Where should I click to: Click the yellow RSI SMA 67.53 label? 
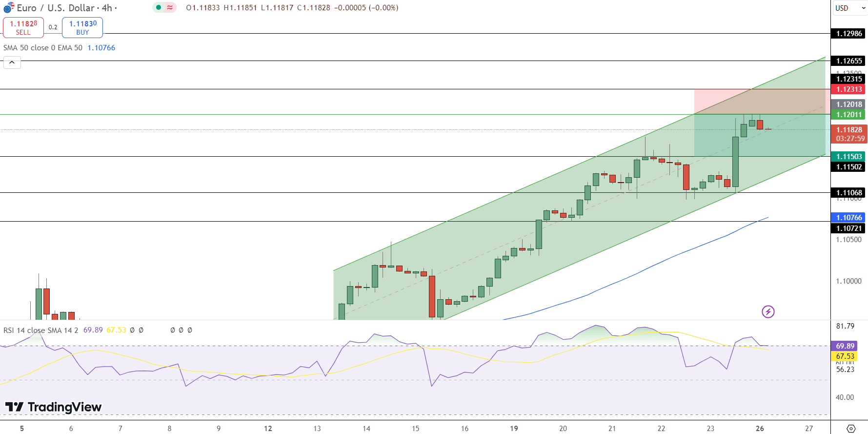tap(845, 356)
